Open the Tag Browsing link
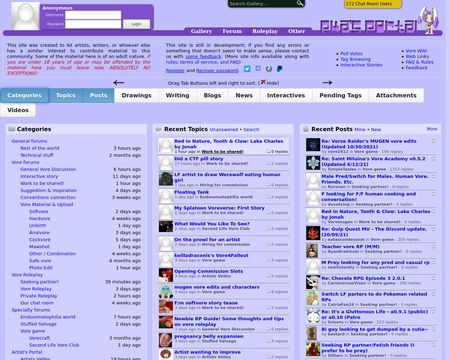 [x=355, y=59]
